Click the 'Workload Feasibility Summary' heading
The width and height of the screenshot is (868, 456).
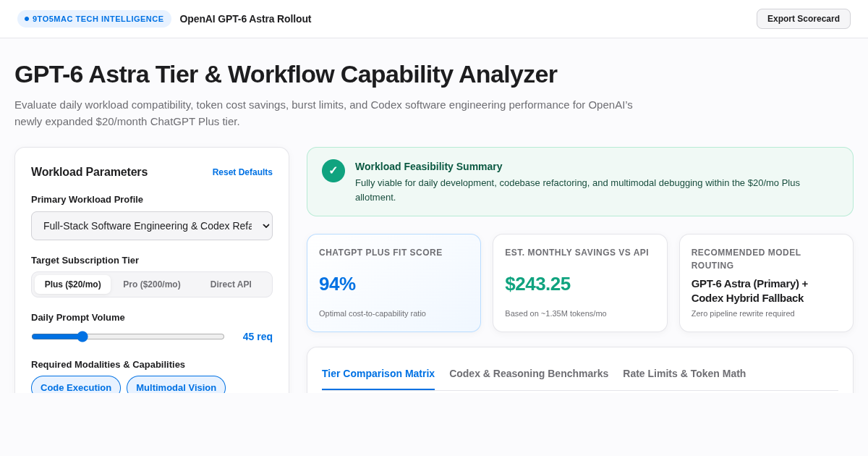tap(428, 166)
